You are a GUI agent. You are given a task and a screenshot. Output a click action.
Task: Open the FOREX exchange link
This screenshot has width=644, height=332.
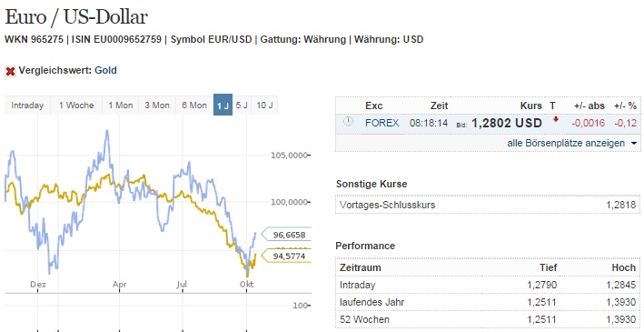[382, 123]
